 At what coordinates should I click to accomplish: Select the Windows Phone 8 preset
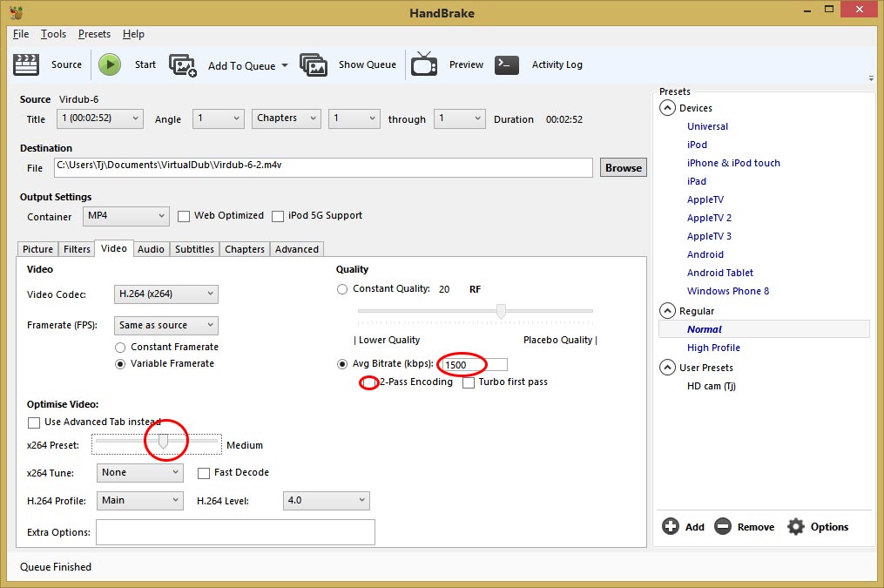click(x=728, y=291)
